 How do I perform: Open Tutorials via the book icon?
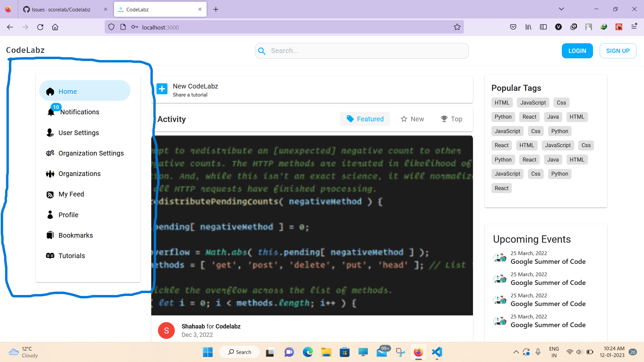pos(71,255)
